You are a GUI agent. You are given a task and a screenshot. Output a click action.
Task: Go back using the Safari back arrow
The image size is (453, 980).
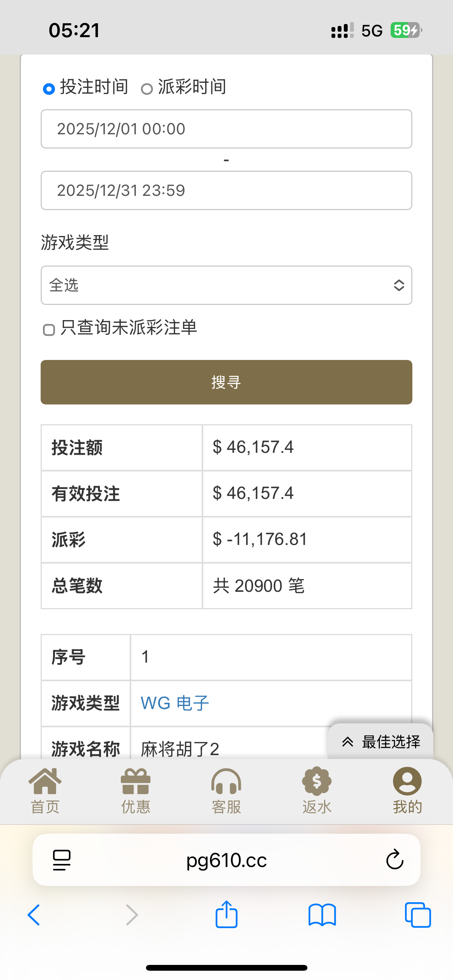click(x=34, y=915)
